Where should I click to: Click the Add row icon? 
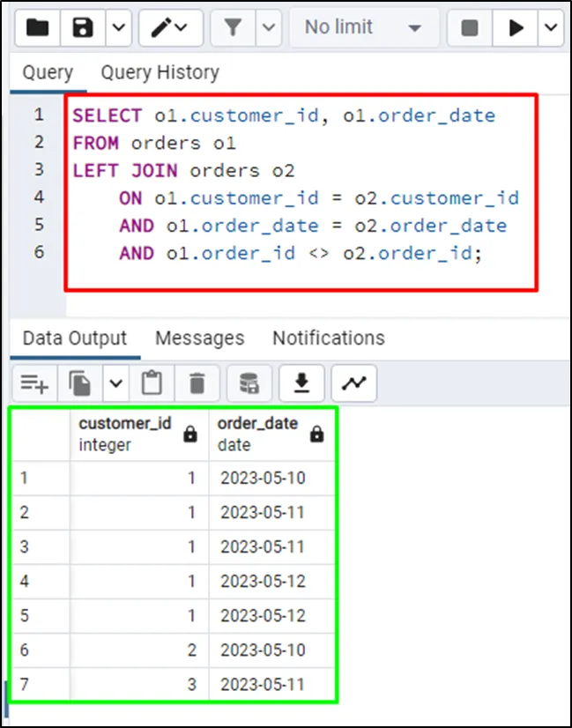point(34,383)
